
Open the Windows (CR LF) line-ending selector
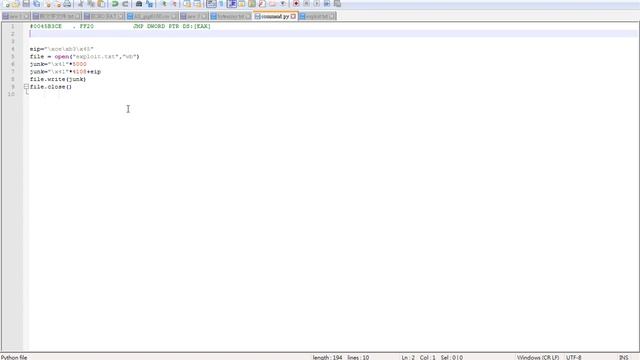(538, 357)
